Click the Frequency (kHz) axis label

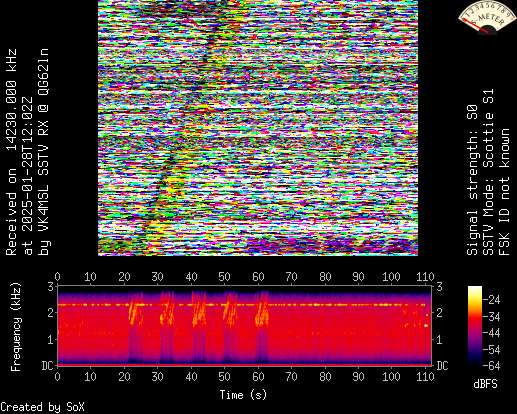[16, 327]
